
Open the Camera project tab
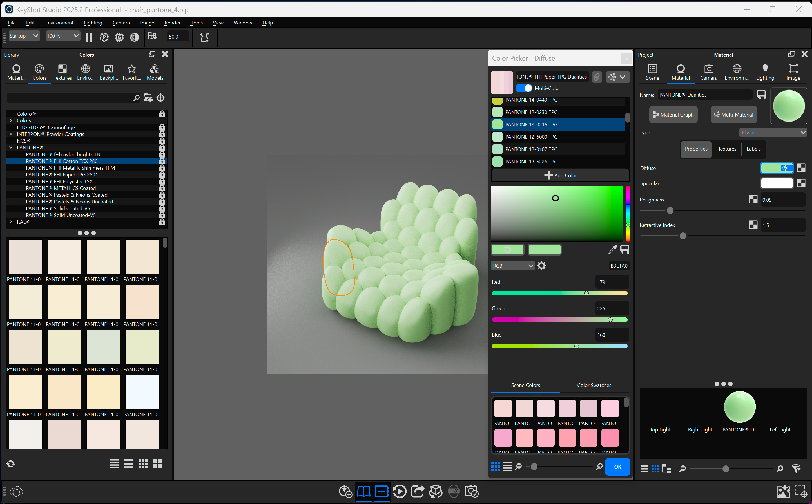(709, 72)
